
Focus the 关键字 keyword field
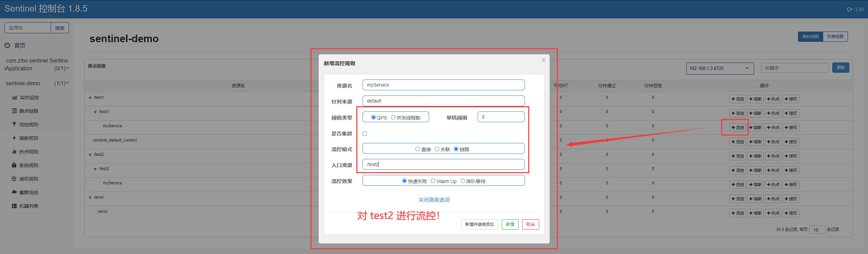tap(795, 68)
